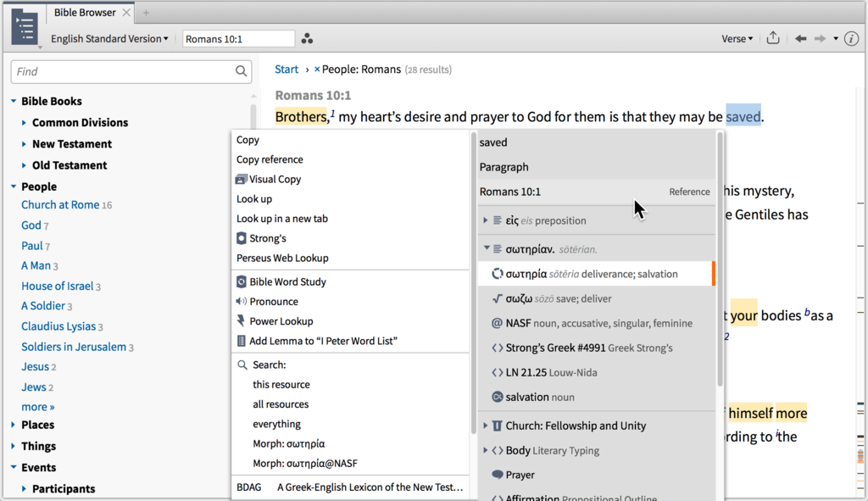Open BDAG Greek-English Lexicon entry
Viewport: 868px width, 501px height.
click(x=350, y=487)
